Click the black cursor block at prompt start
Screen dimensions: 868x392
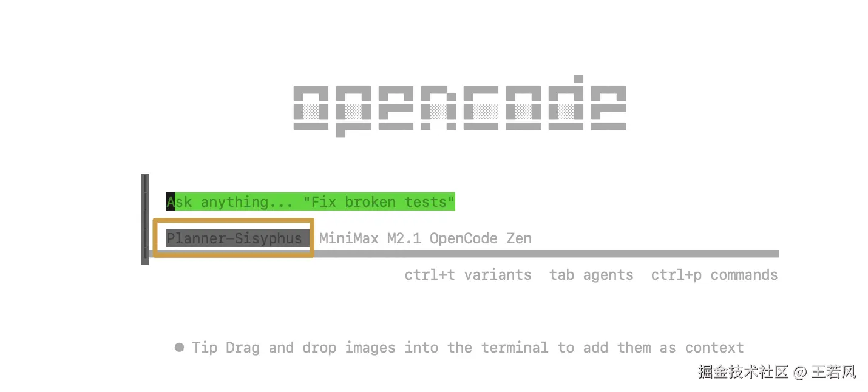(171, 202)
